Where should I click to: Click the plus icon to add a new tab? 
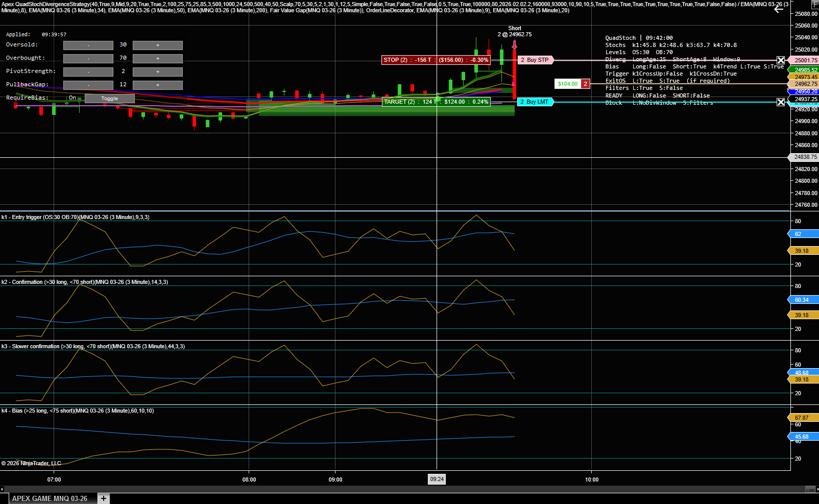[104, 498]
